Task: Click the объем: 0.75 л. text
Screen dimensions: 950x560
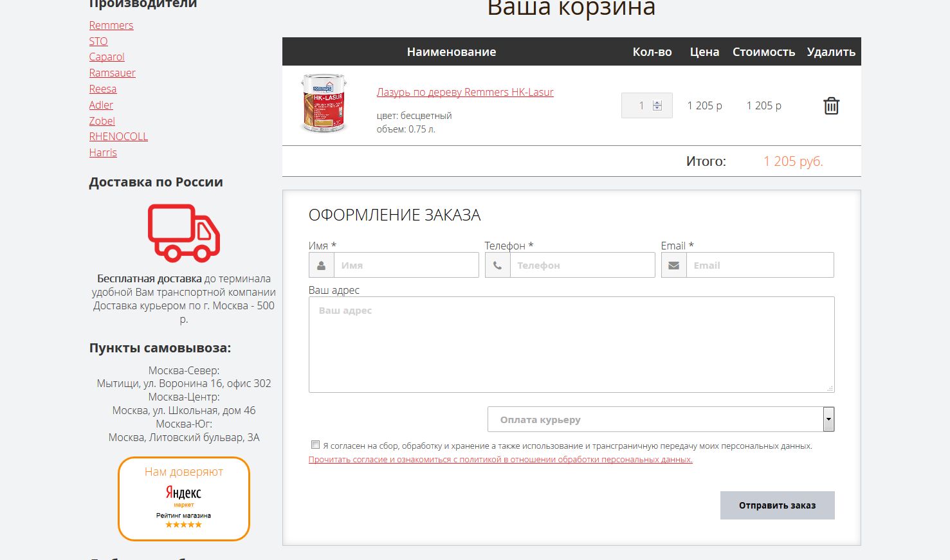Action: [406, 129]
